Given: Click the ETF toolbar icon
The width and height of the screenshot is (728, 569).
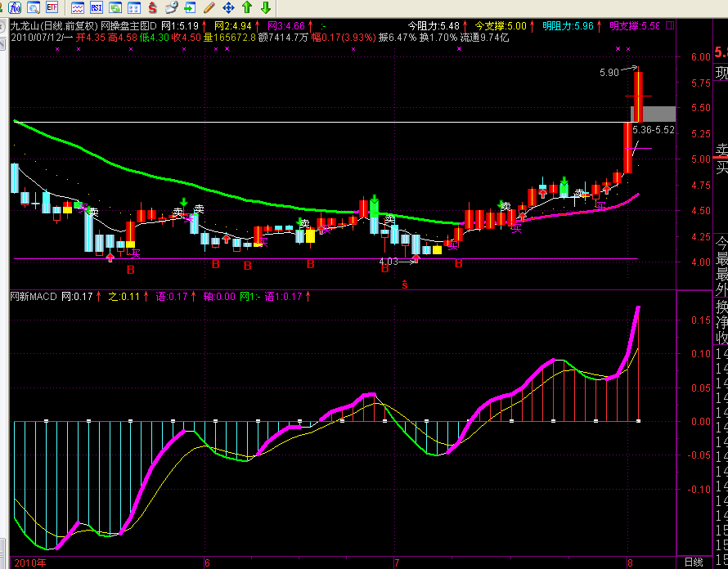Looking at the screenshot, I should point(52,7).
